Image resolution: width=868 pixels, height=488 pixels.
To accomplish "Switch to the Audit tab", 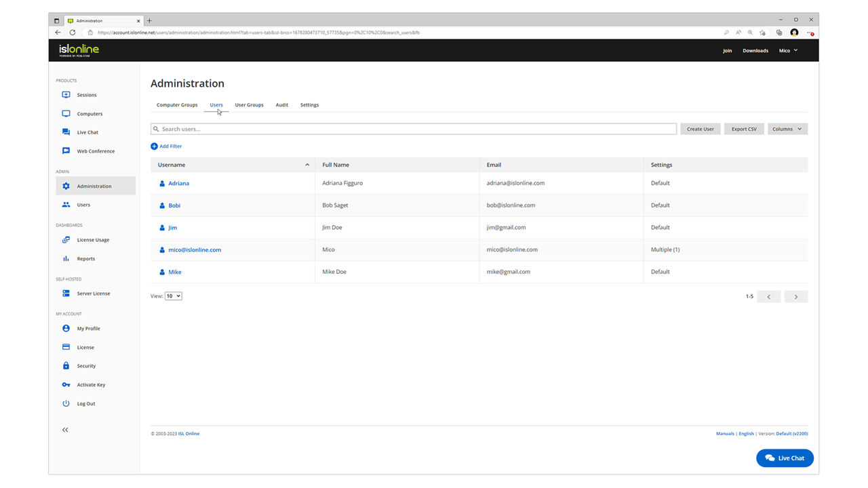I will 281,105.
